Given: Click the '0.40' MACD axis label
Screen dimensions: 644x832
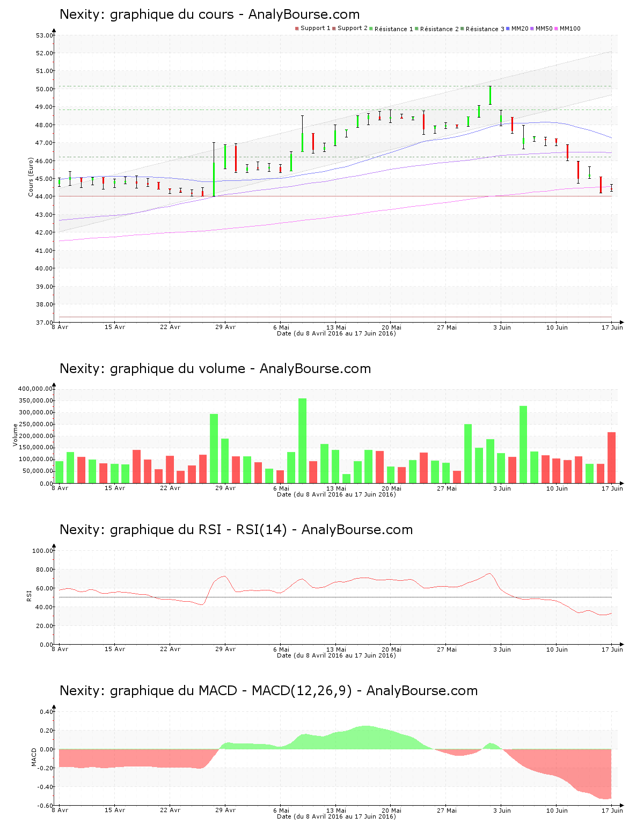Looking at the screenshot, I should point(47,712).
